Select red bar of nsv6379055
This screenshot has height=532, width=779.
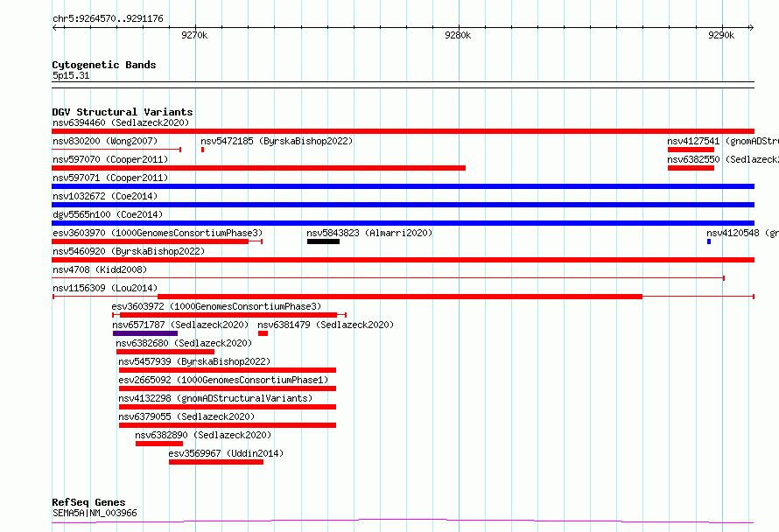[228, 425]
